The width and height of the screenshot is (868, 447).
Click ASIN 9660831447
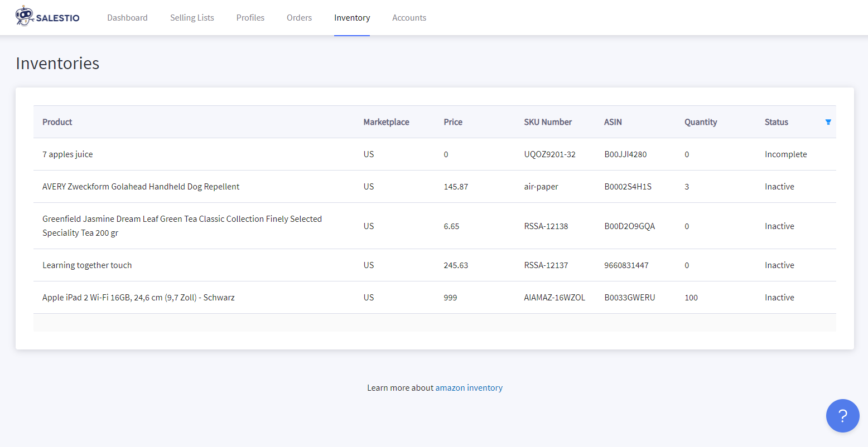(x=626, y=265)
